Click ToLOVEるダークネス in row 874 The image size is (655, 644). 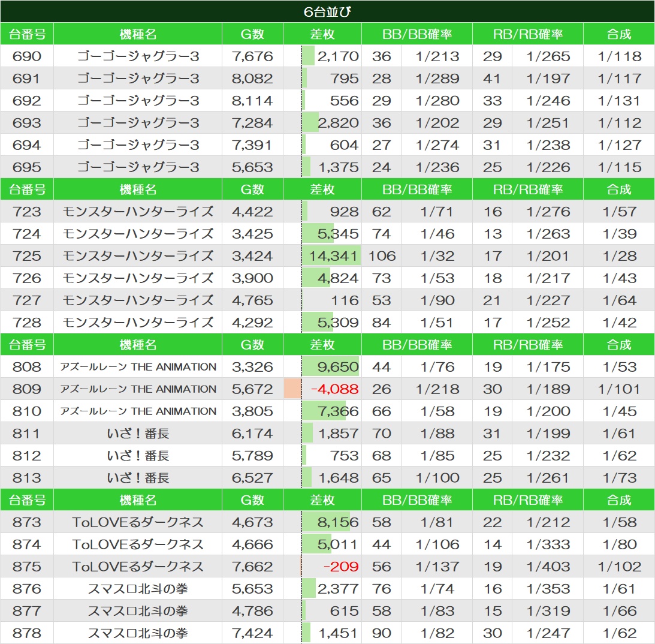click(138, 544)
